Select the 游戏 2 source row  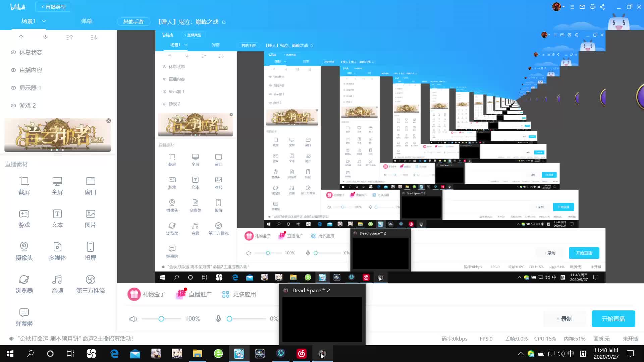coord(58,106)
